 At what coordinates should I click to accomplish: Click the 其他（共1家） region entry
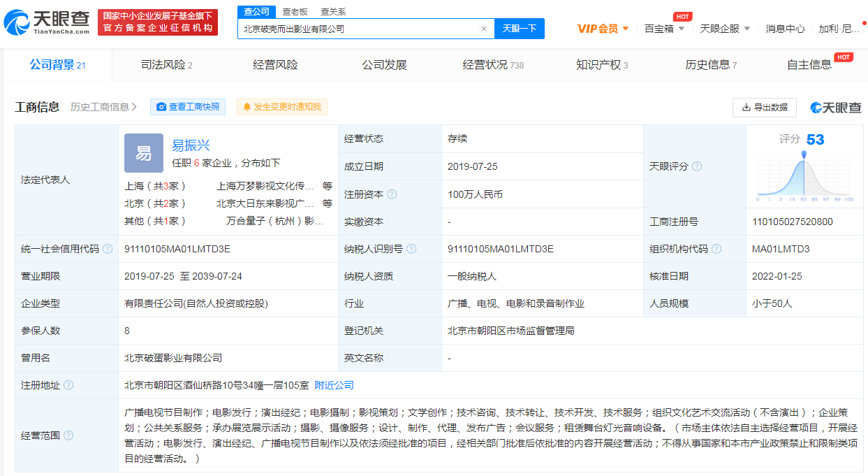(x=155, y=221)
